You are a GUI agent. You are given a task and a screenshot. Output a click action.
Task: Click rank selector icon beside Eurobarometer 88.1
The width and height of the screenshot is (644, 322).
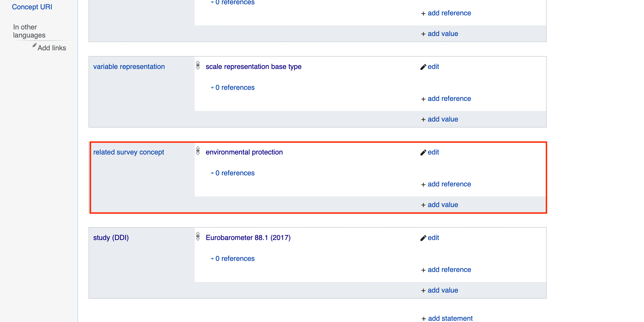198,236
